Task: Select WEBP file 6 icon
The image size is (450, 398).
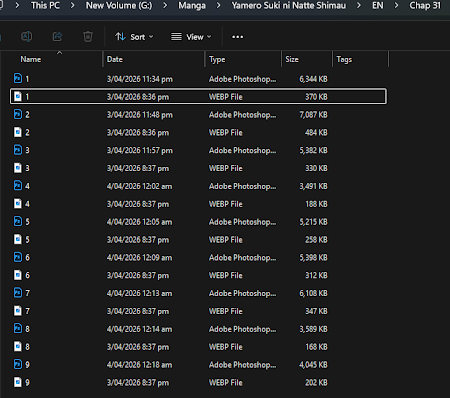Action: pyautogui.click(x=18, y=275)
